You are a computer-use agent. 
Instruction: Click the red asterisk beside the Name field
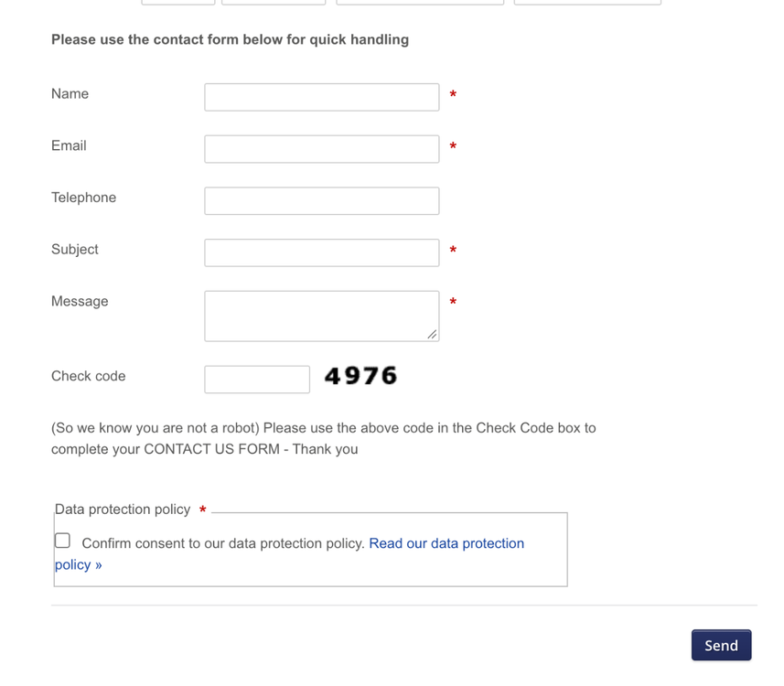(x=453, y=94)
